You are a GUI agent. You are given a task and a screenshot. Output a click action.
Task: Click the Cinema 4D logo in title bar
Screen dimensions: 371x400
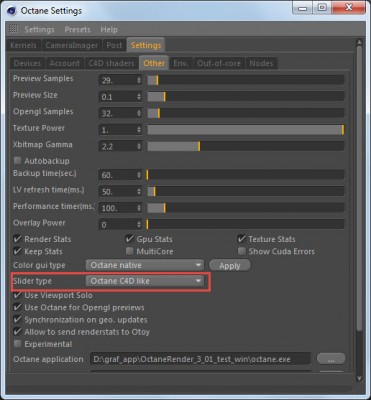pyautogui.click(x=12, y=10)
